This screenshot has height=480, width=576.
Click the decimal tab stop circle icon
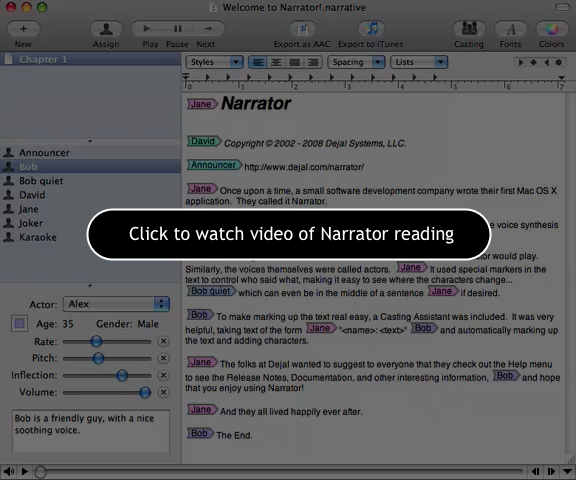(559, 62)
